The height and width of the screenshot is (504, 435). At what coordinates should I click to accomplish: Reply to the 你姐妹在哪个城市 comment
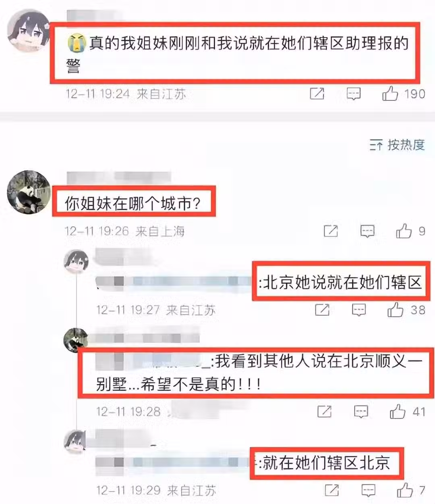click(x=367, y=231)
